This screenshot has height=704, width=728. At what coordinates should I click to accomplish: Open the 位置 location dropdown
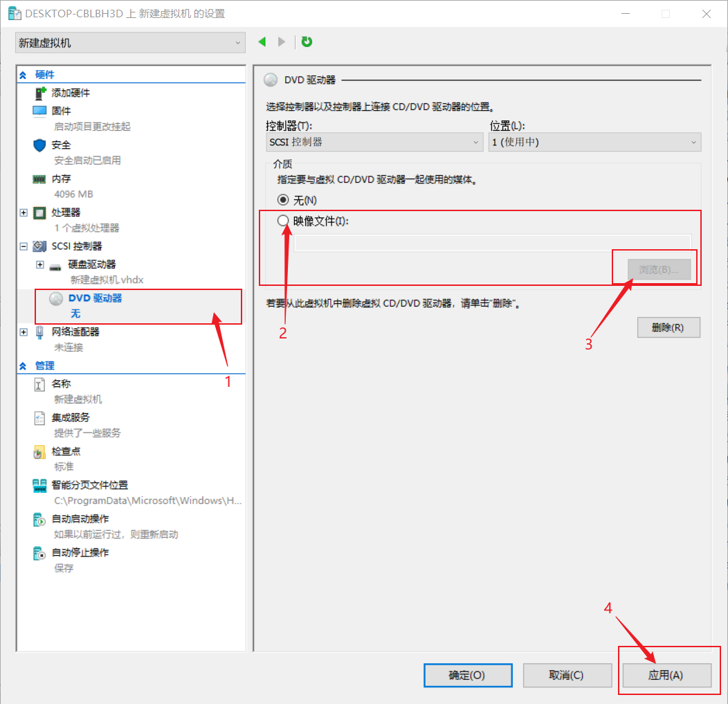coord(594,142)
